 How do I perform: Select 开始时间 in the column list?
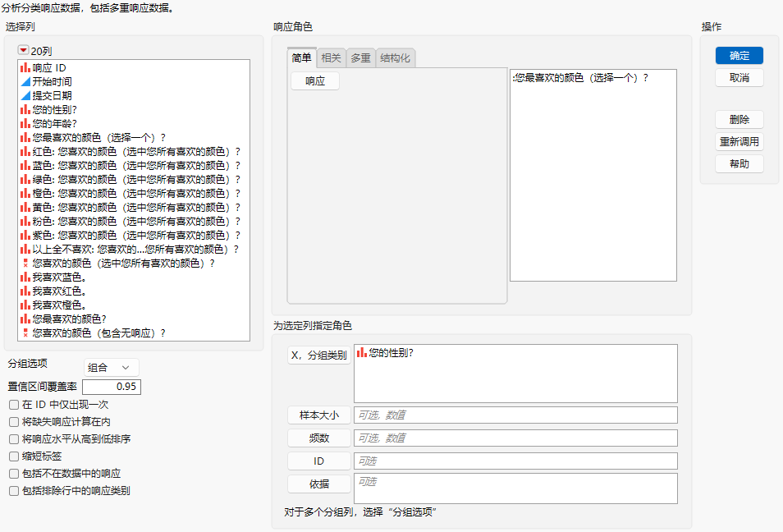(x=52, y=81)
